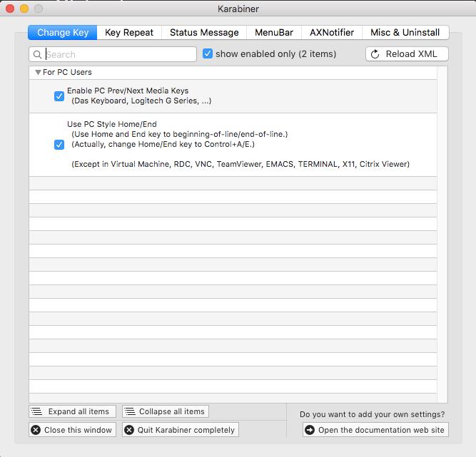Click the vertical scrollbar track of settings list
The height and width of the screenshot is (457, 476).
coord(442,235)
